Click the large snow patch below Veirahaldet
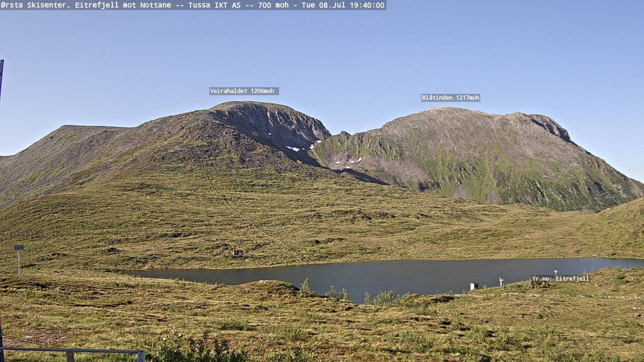644x362 pixels. click(292, 148)
